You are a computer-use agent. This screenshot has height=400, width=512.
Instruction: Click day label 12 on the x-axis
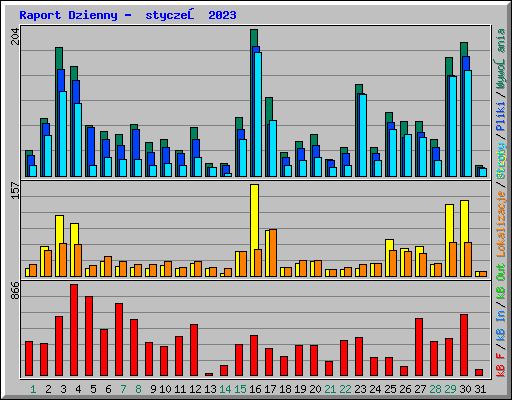tap(195, 389)
